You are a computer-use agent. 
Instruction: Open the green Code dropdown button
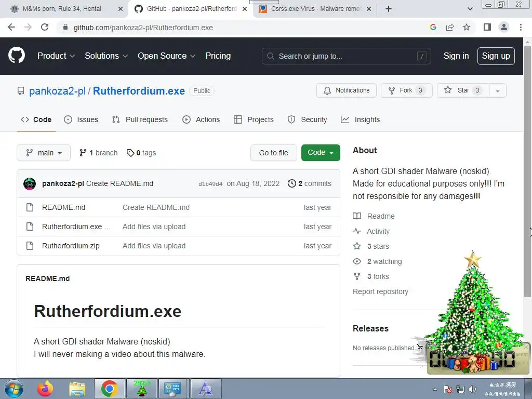[x=321, y=153]
